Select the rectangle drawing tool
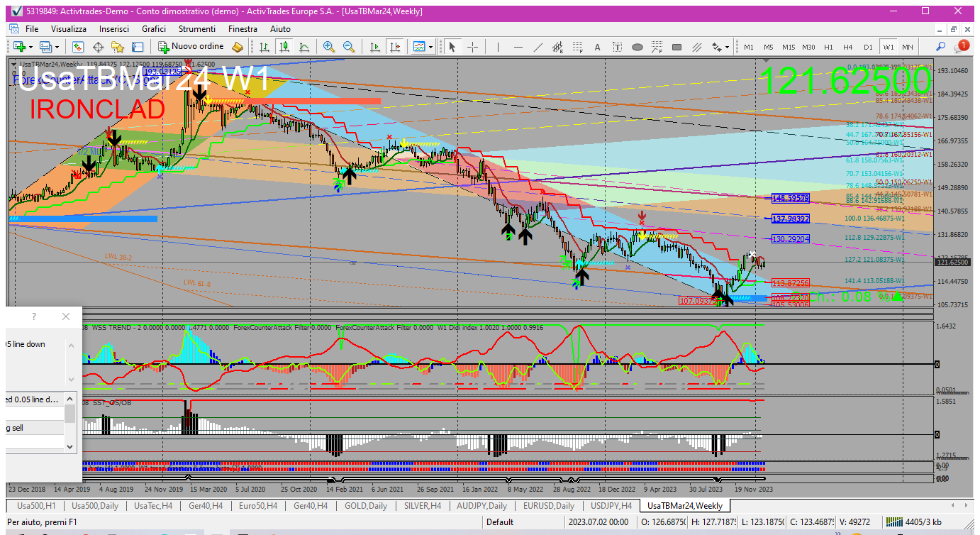 676,47
